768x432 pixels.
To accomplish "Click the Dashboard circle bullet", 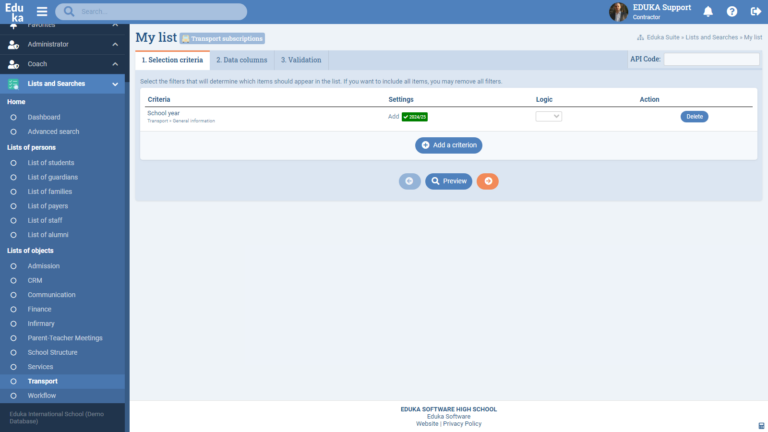I will [13, 118].
